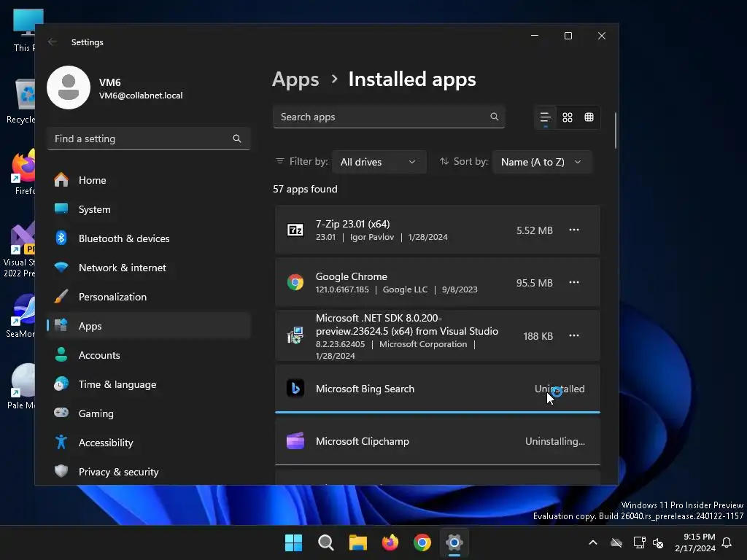This screenshot has width=747, height=560.
Task: Launch Chrome from the taskbar
Action: pos(422,542)
